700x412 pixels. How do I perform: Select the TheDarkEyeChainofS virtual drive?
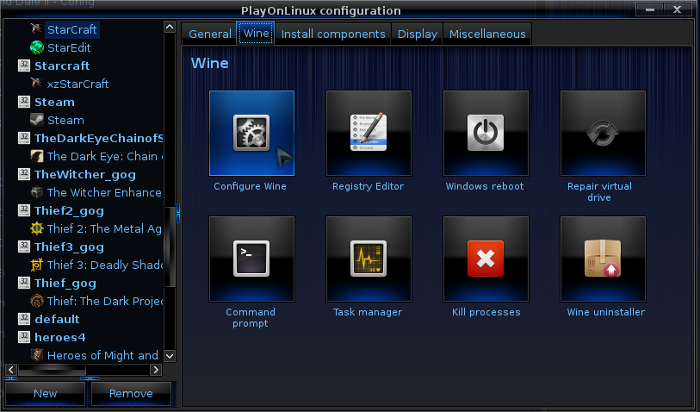click(x=99, y=138)
